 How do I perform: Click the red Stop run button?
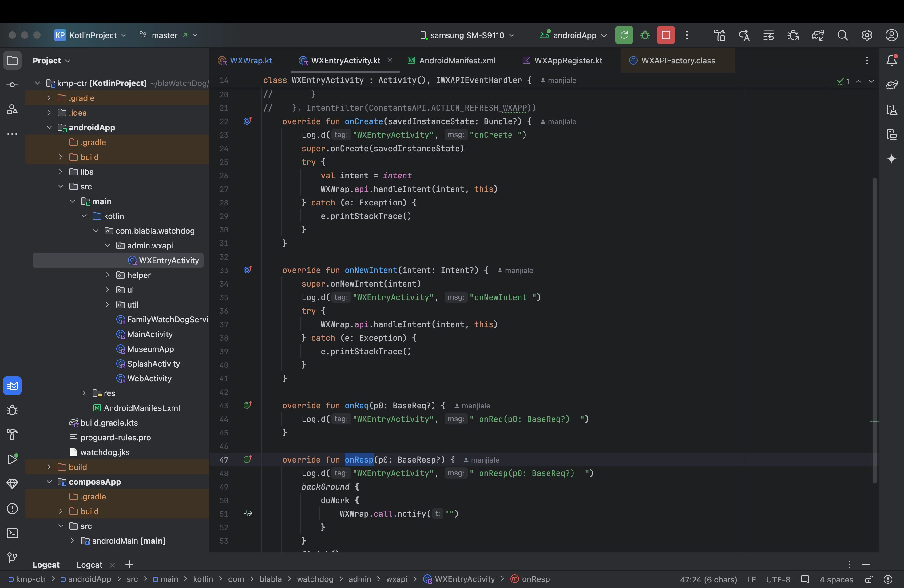tap(665, 35)
